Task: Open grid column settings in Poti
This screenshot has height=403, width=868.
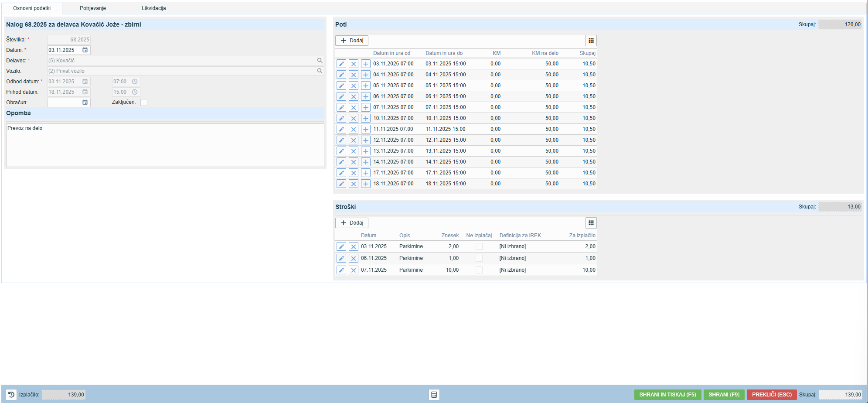Action: tap(591, 41)
